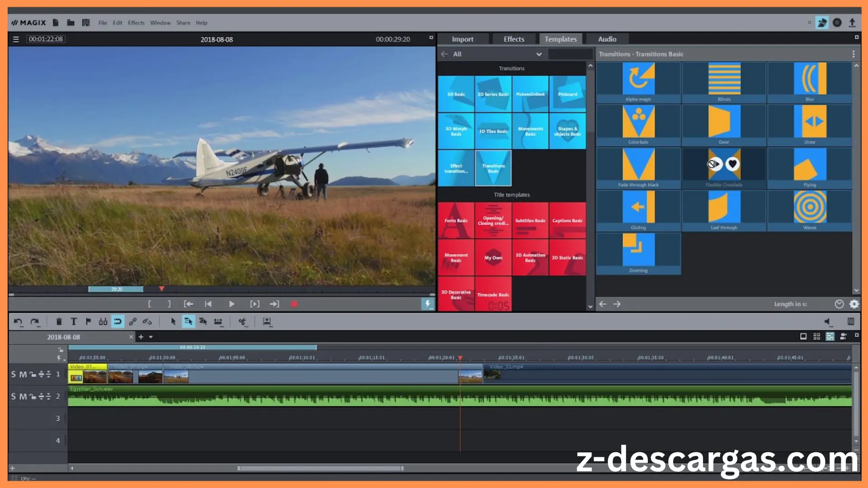Select the Colorfade transition
The image size is (868, 488).
[x=638, y=125]
